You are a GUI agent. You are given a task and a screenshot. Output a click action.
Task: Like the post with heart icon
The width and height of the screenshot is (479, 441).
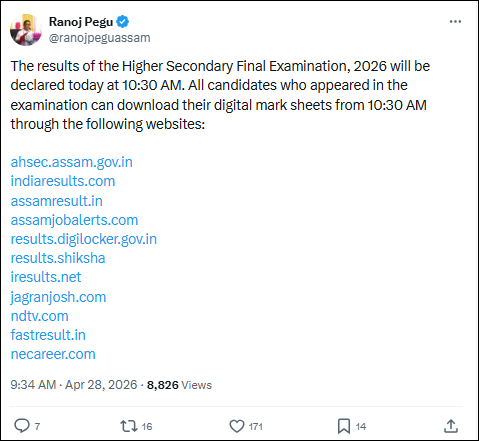coord(237,426)
